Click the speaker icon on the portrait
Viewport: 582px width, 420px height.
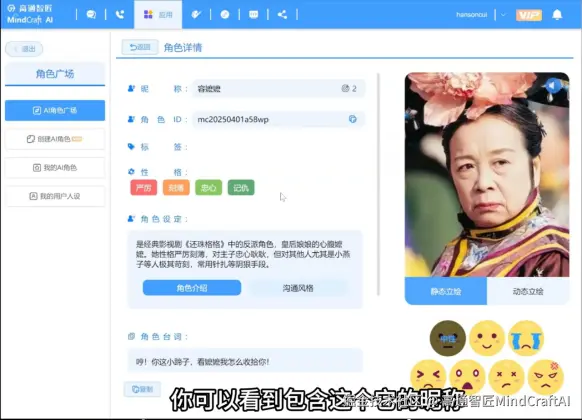point(552,86)
